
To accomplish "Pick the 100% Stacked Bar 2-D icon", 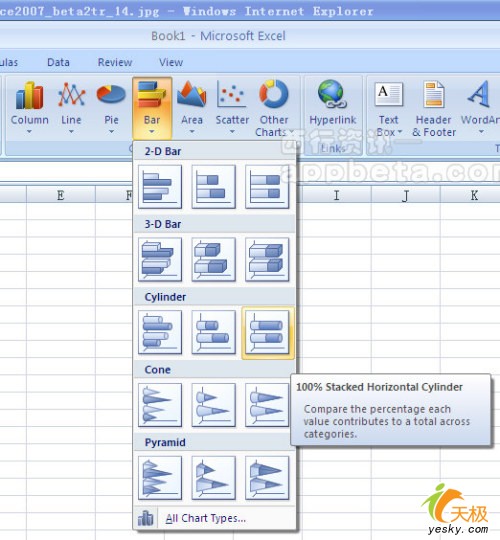I will tap(267, 187).
